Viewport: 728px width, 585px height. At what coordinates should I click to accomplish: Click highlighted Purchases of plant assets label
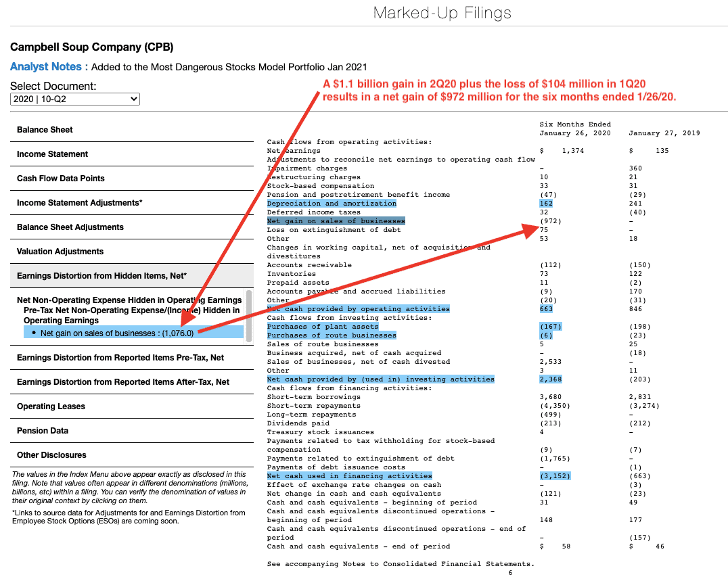coord(323,327)
